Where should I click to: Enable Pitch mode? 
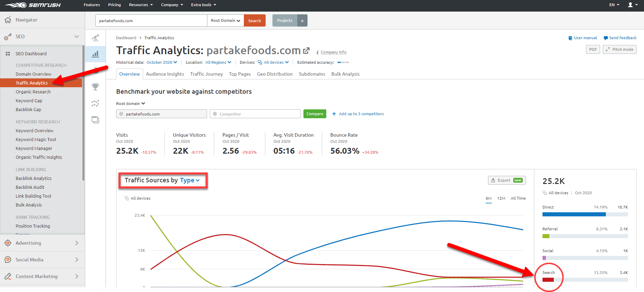[619, 49]
